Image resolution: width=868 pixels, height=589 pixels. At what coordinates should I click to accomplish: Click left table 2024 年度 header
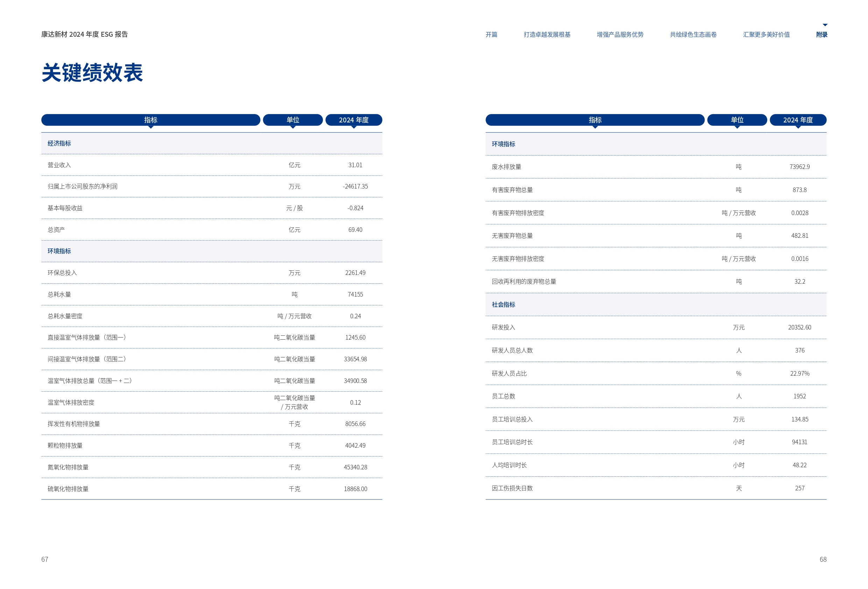coord(354,120)
